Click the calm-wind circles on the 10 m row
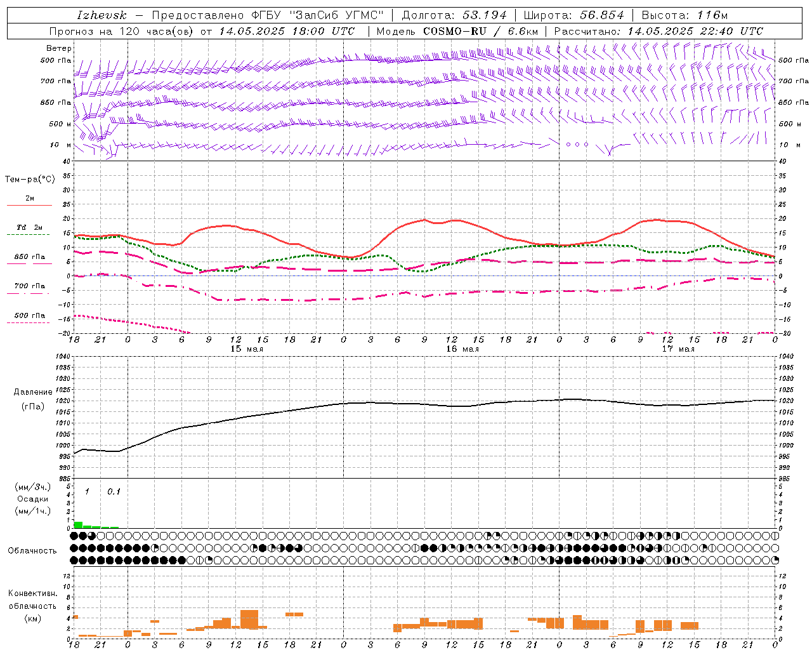 coord(577,144)
